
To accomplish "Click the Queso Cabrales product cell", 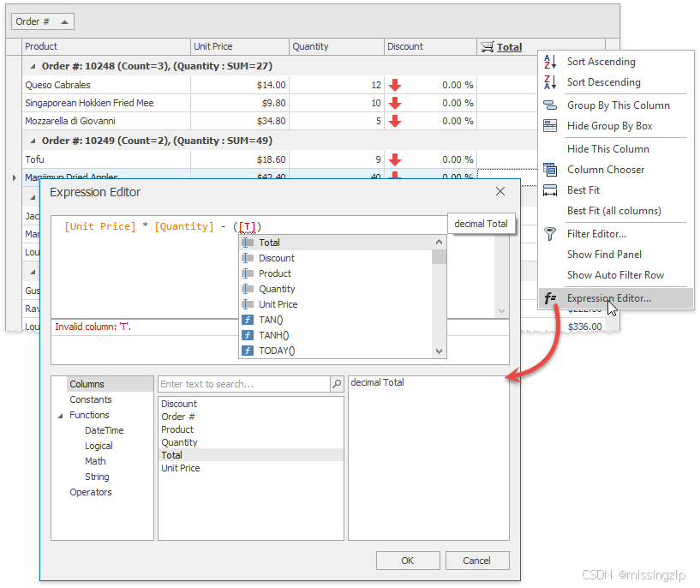I will (x=106, y=85).
